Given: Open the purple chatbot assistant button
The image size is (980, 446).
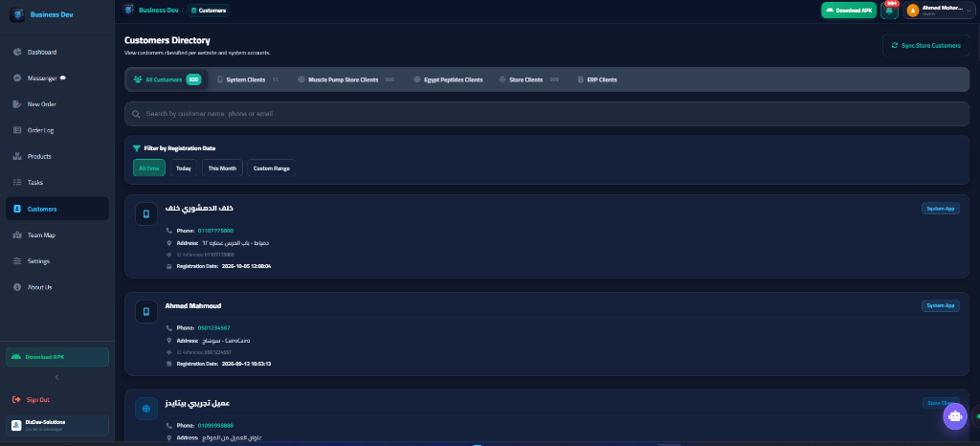Looking at the screenshot, I should click(x=954, y=415).
